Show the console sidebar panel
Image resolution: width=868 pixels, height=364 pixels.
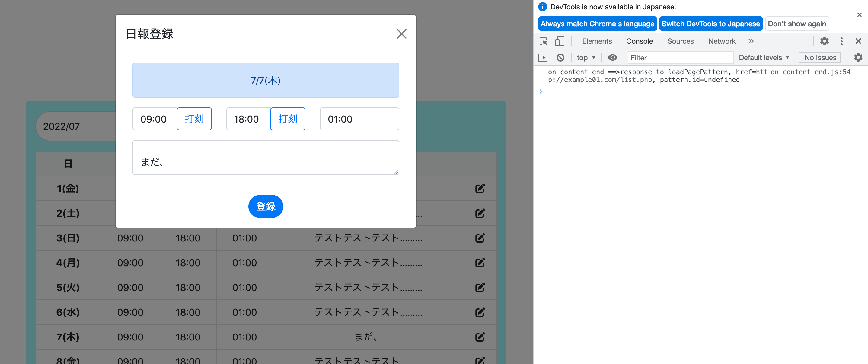pos(543,57)
